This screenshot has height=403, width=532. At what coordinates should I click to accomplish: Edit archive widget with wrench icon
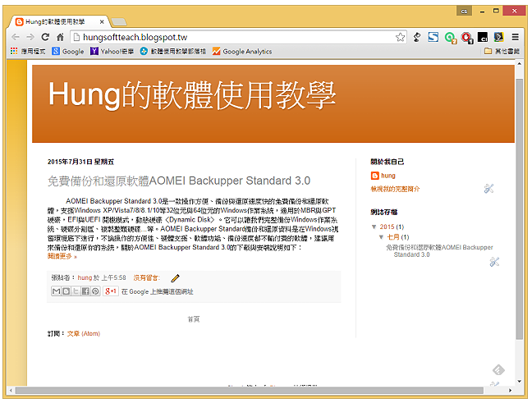click(x=495, y=262)
